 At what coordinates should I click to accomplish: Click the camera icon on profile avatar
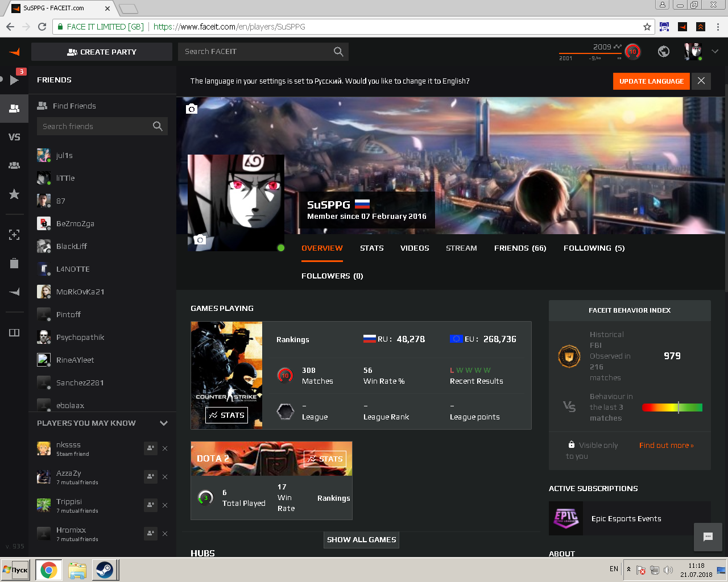coord(200,240)
